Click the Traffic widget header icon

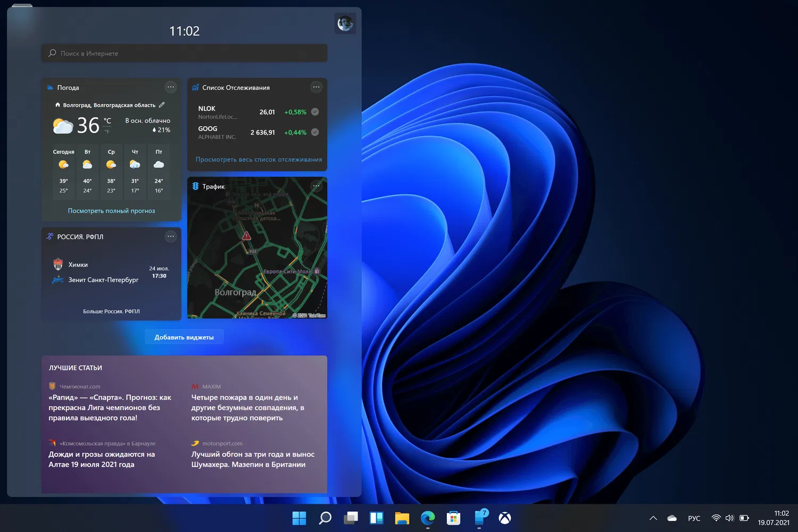(195, 186)
